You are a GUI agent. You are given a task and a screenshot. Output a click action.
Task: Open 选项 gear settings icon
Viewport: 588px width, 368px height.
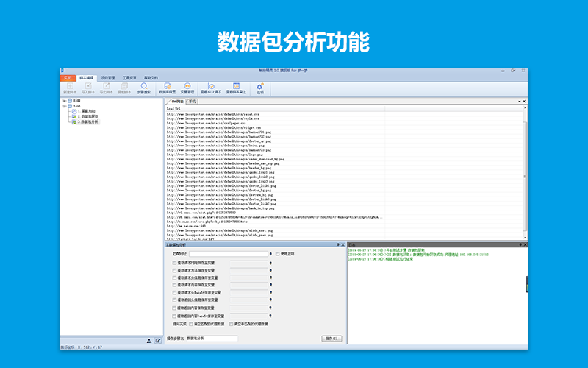(x=260, y=88)
